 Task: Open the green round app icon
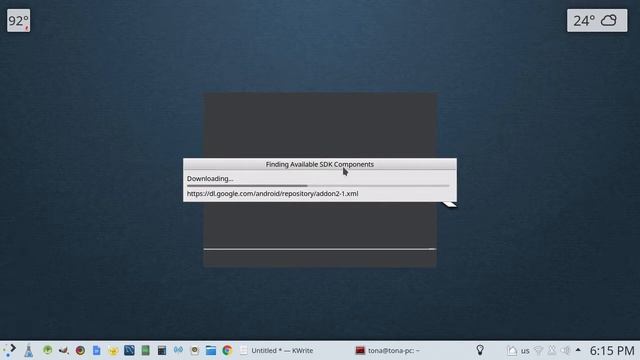point(48,350)
